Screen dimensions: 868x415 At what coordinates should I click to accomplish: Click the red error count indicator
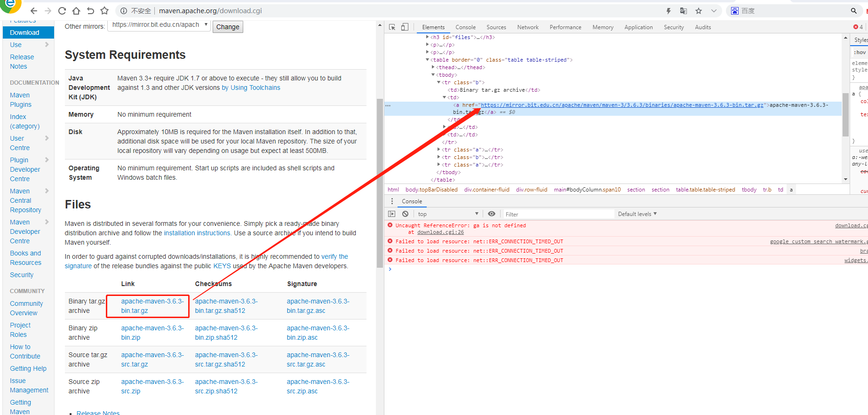pyautogui.click(x=858, y=27)
